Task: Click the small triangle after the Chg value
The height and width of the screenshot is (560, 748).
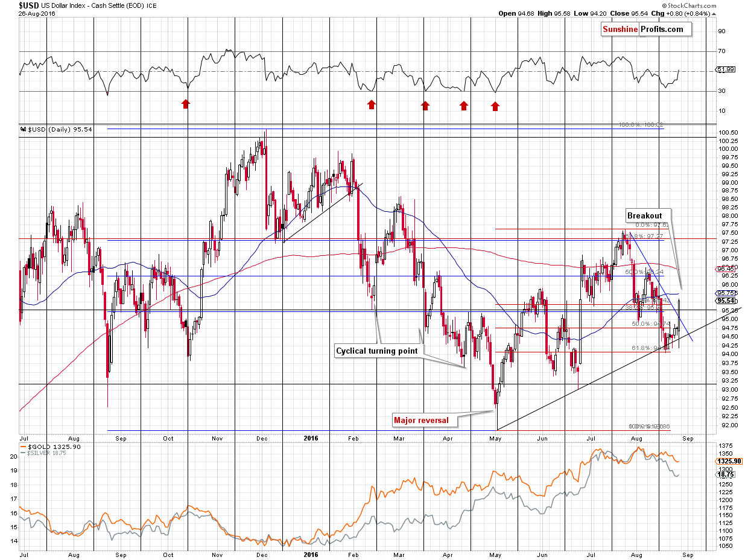Action: coord(714,13)
